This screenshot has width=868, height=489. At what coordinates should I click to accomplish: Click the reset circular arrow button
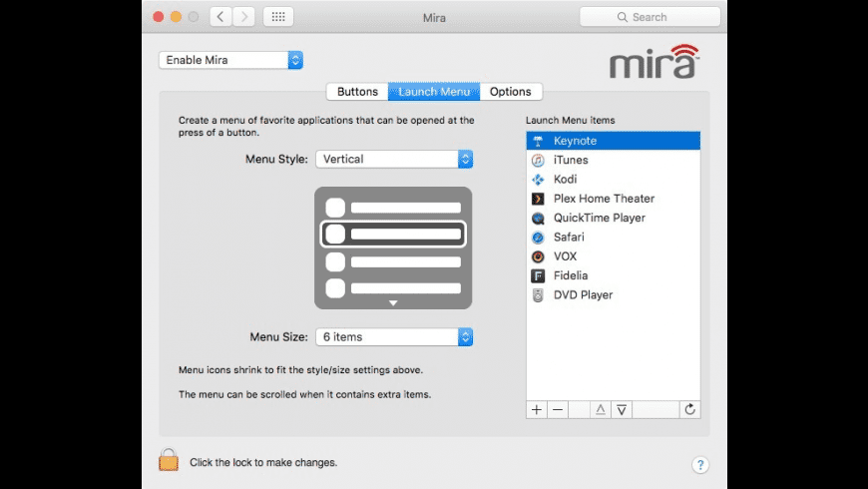[x=689, y=409]
